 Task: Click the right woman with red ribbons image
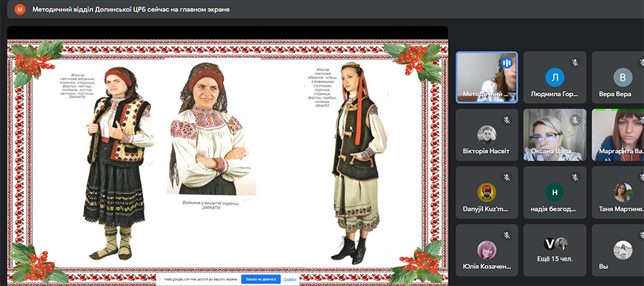click(x=358, y=163)
